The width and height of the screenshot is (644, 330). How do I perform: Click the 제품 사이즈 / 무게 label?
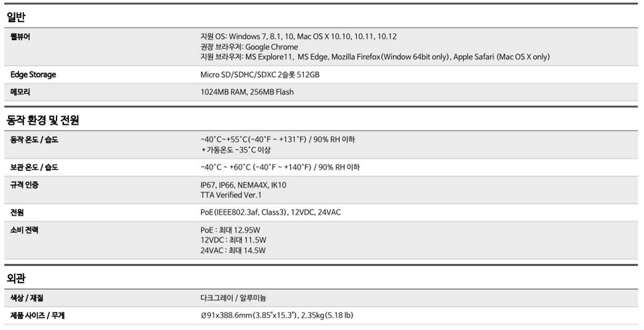pos(37,316)
